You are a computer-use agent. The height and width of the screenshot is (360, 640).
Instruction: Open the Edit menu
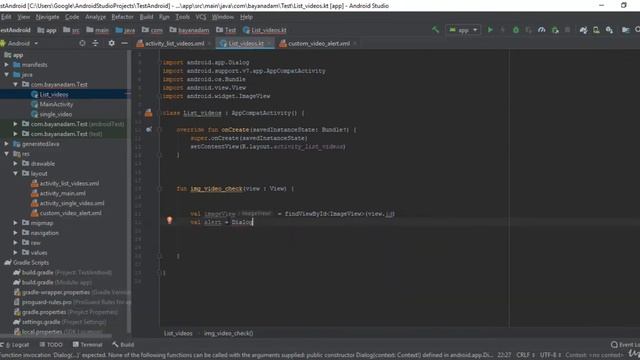pyautogui.click(x=6, y=17)
